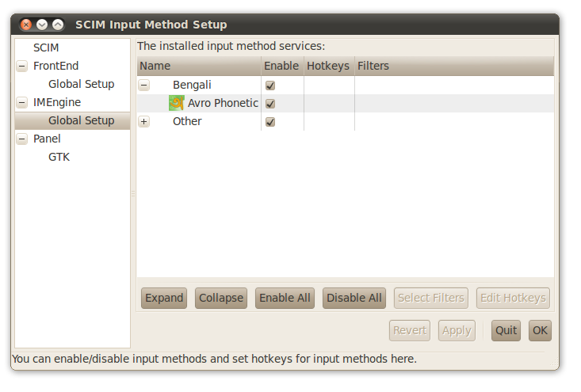This screenshot has width=581, height=392.
Task: Click the Hotkeys column header
Action: (329, 67)
